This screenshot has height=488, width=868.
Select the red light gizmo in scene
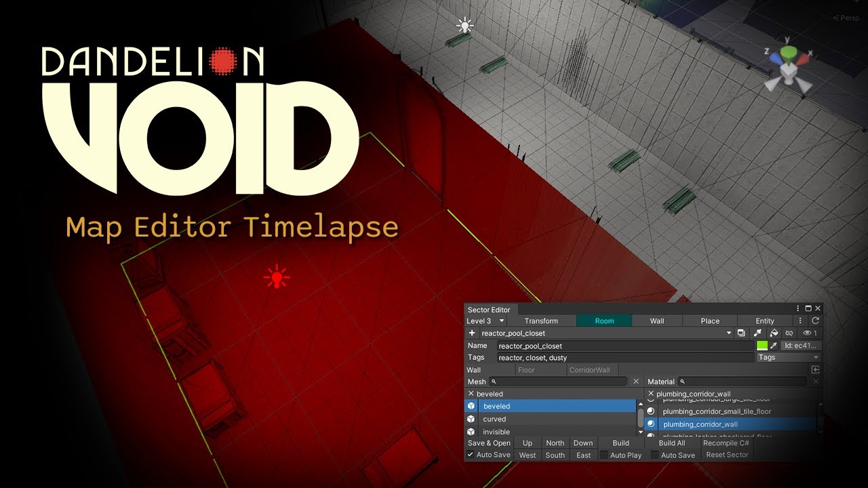coord(277,277)
